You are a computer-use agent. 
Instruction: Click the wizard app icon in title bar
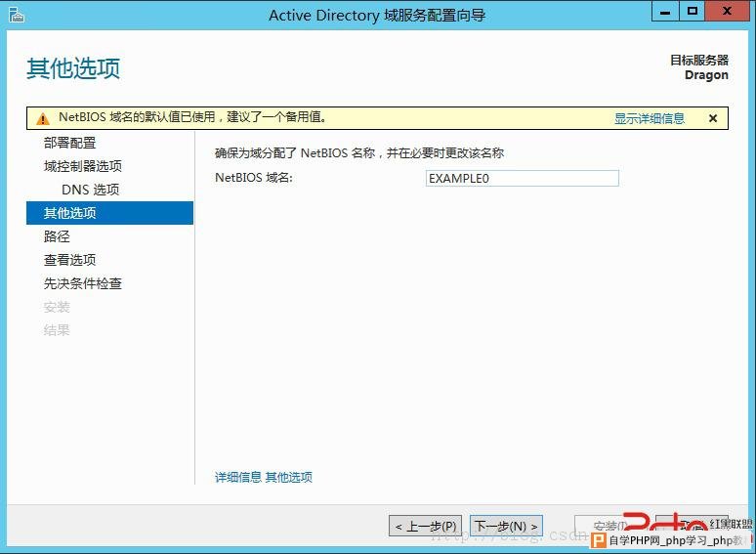pyautogui.click(x=17, y=15)
